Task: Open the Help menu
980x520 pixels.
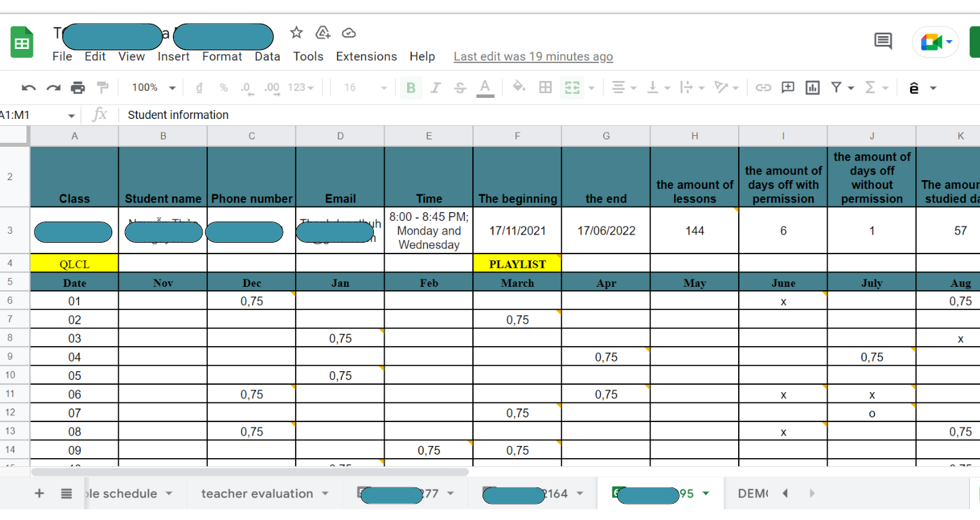Action: point(422,56)
